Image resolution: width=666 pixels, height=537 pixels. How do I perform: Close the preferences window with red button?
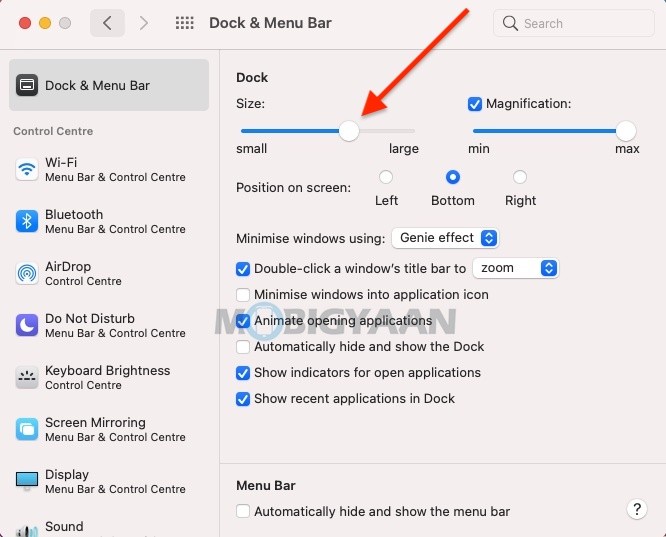(25, 23)
